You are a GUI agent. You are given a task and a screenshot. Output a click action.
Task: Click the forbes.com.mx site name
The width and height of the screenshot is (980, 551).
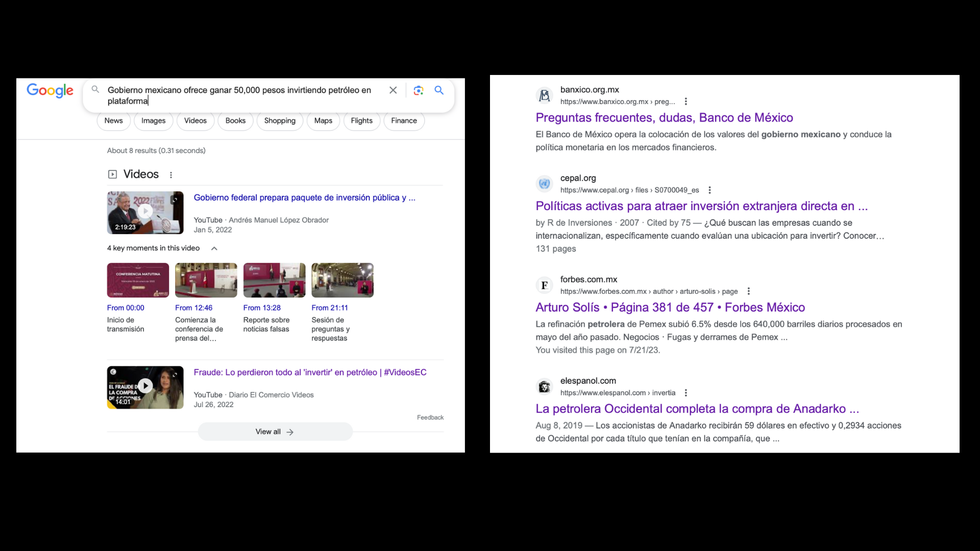pyautogui.click(x=589, y=280)
